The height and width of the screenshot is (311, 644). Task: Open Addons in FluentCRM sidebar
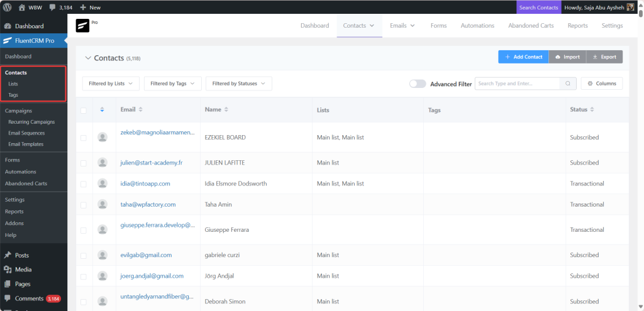point(14,223)
